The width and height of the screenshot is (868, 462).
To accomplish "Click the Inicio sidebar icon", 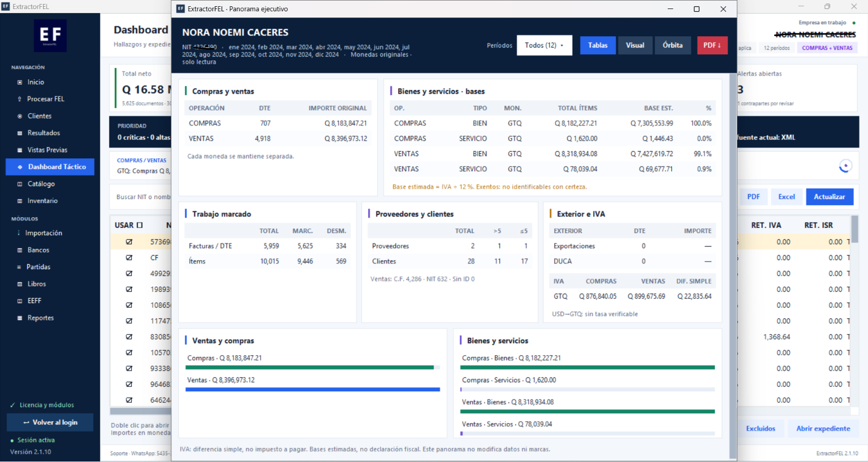I will (x=20, y=82).
